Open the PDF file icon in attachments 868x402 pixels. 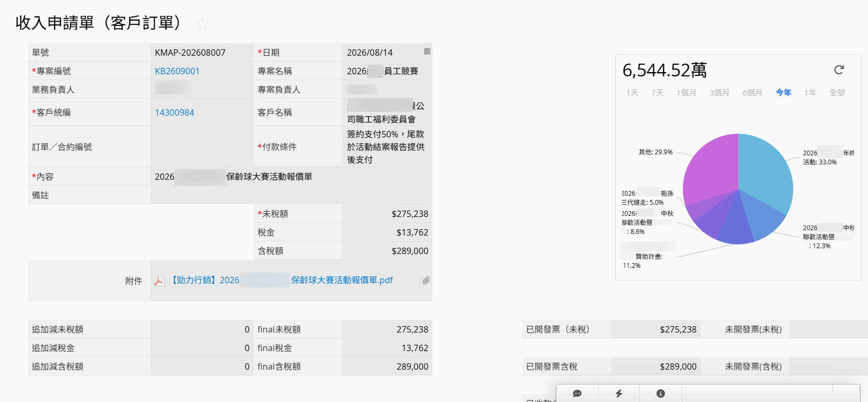159,281
